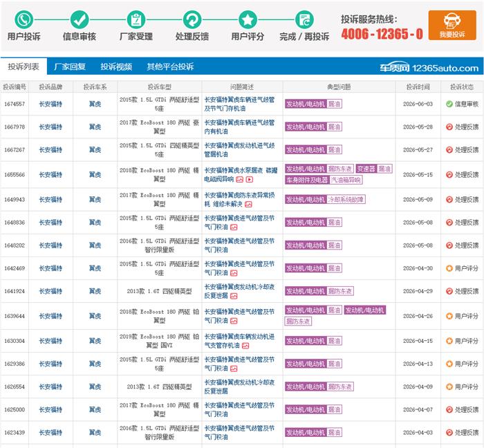Open complaint 长安福特翼虎发动机冷却液反复泄漏 row 1626554
Viewport: 484px width, 448px height.
pos(239,386)
